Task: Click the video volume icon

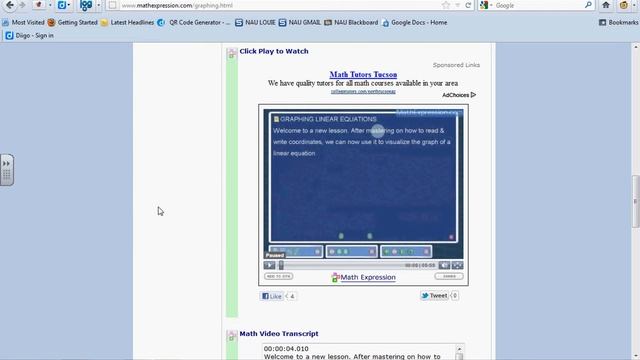Action: (x=444, y=265)
